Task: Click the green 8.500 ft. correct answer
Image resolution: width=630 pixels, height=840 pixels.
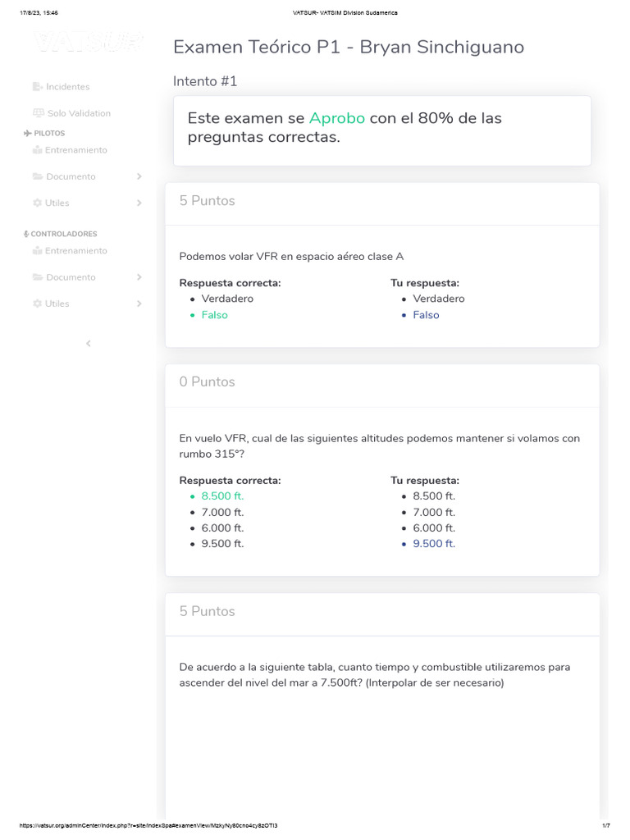Action: 222,496
